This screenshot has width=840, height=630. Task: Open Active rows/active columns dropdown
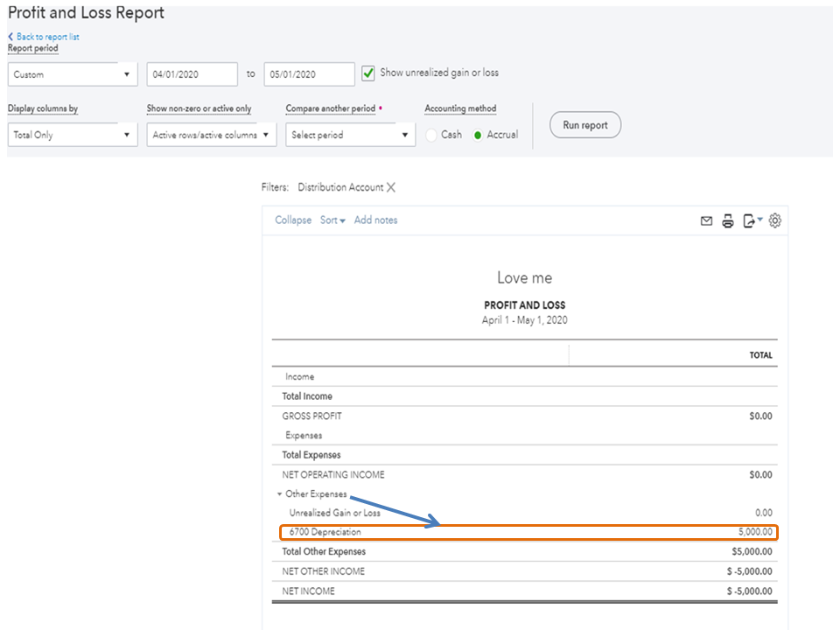(x=211, y=136)
